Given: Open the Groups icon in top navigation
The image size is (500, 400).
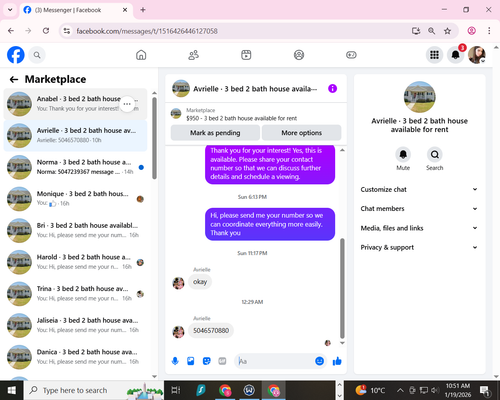Looking at the screenshot, I should [x=299, y=55].
